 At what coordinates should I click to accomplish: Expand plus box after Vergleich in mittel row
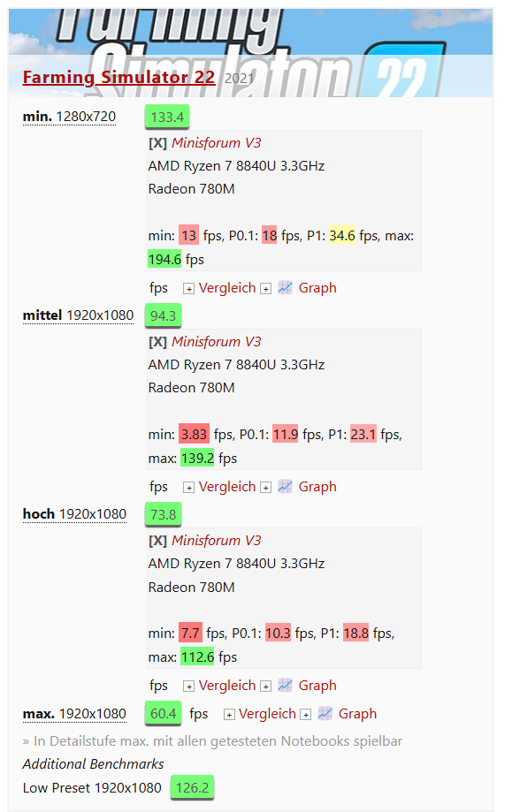tap(265, 486)
